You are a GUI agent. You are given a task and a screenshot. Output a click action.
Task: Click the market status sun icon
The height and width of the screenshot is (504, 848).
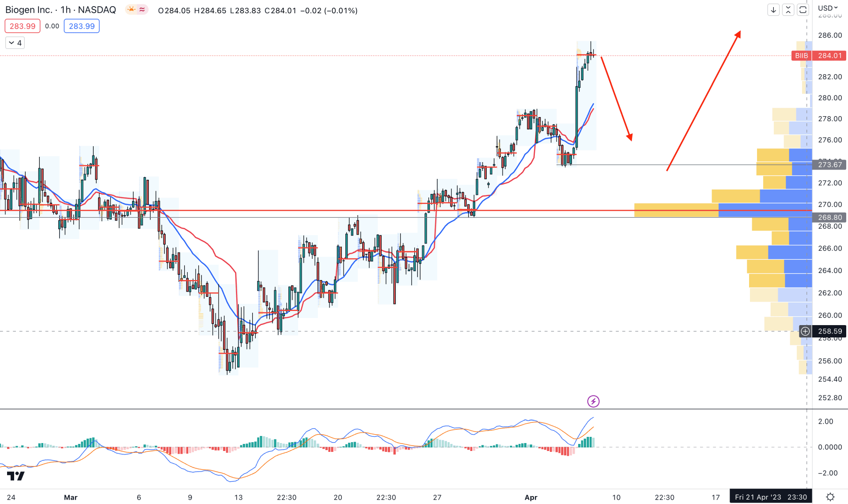(x=131, y=10)
